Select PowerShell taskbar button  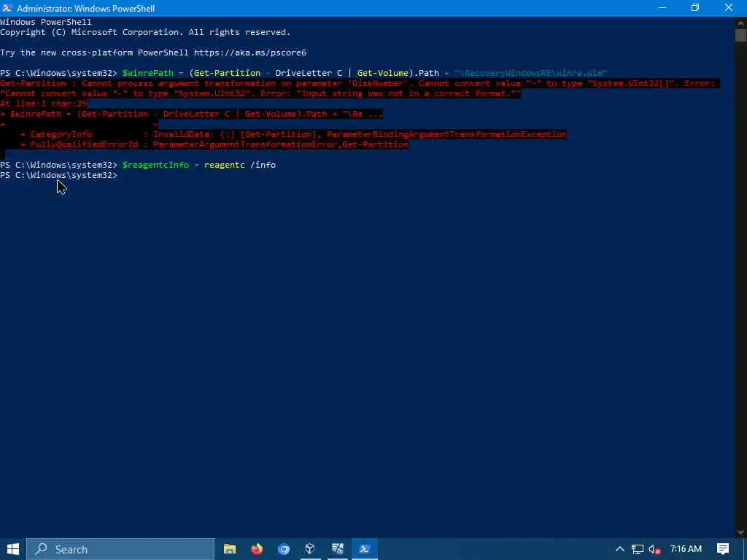point(365,549)
